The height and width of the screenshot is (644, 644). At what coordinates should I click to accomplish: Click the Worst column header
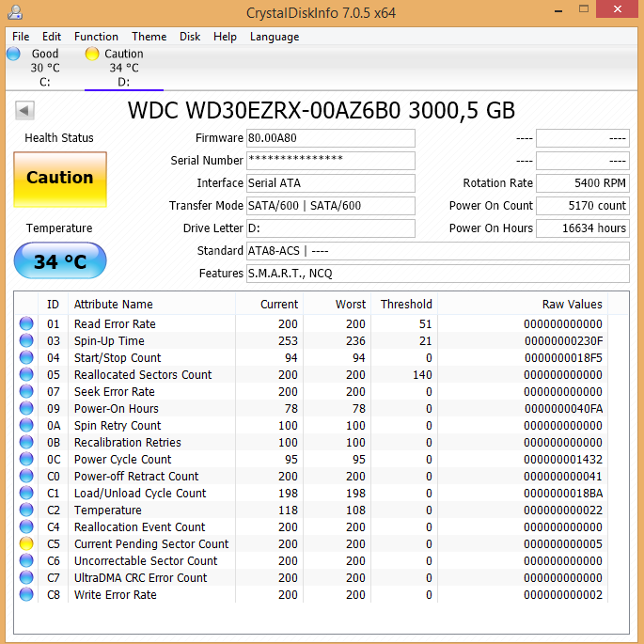(338, 304)
